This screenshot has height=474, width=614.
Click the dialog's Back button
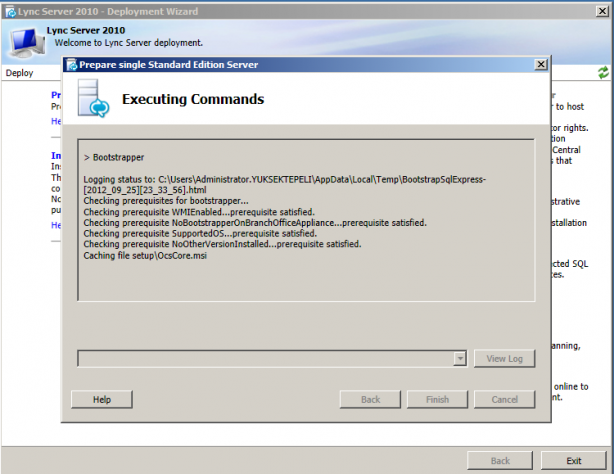(370, 400)
